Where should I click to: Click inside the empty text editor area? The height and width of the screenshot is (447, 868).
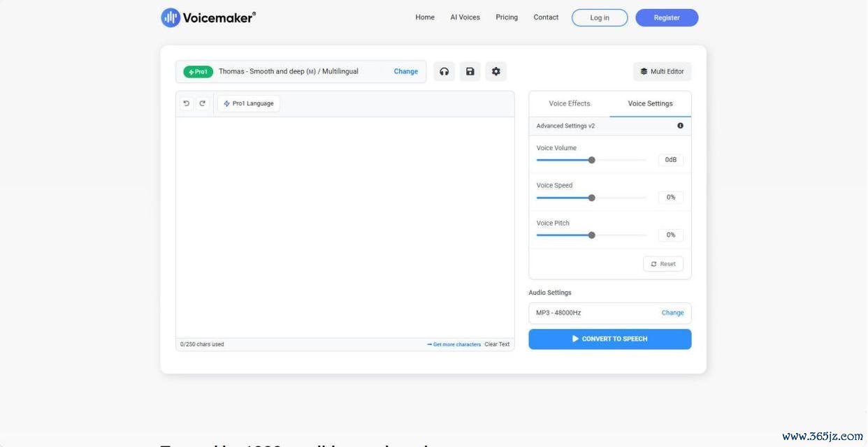[x=345, y=227]
